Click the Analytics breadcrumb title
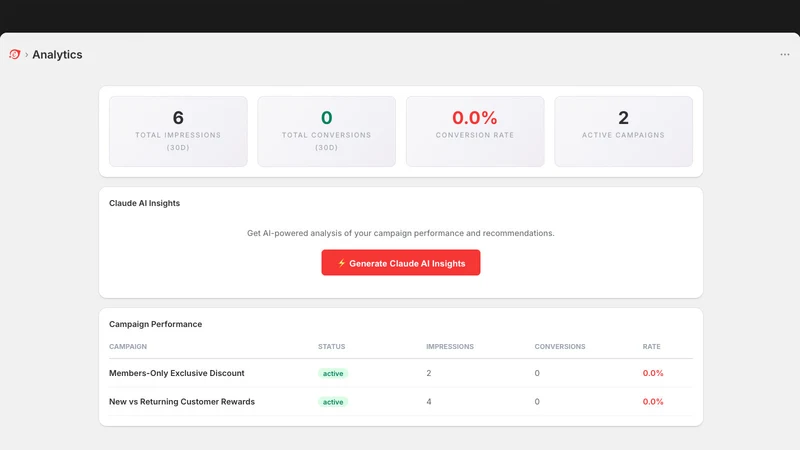The height and width of the screenshot is (450, 800). coord(57,55)
